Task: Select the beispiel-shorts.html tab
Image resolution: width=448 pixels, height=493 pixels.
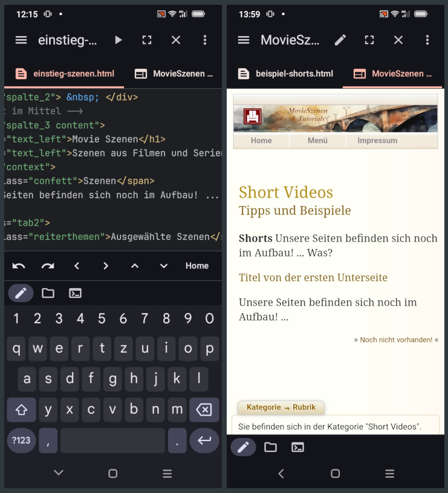Action: pyautogui.click(x=285, y=74)
